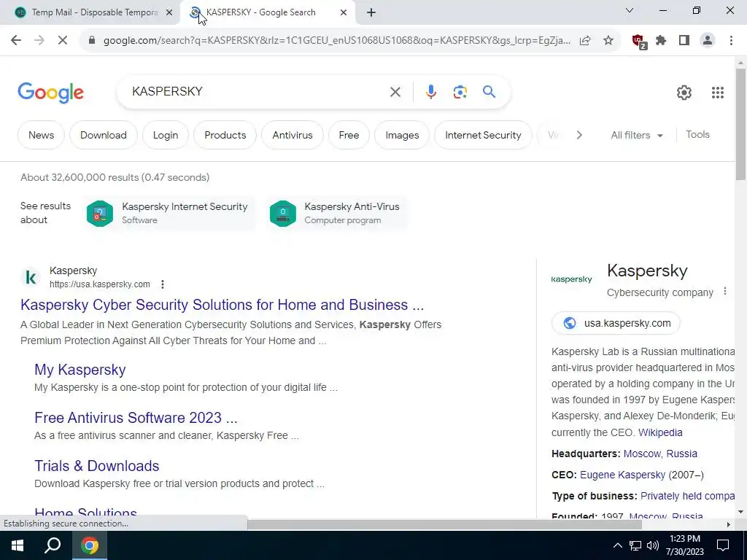Visit usa.kaspersky.com from knowledge panel
Screen dimensions: 747x560
pos(616,323)
